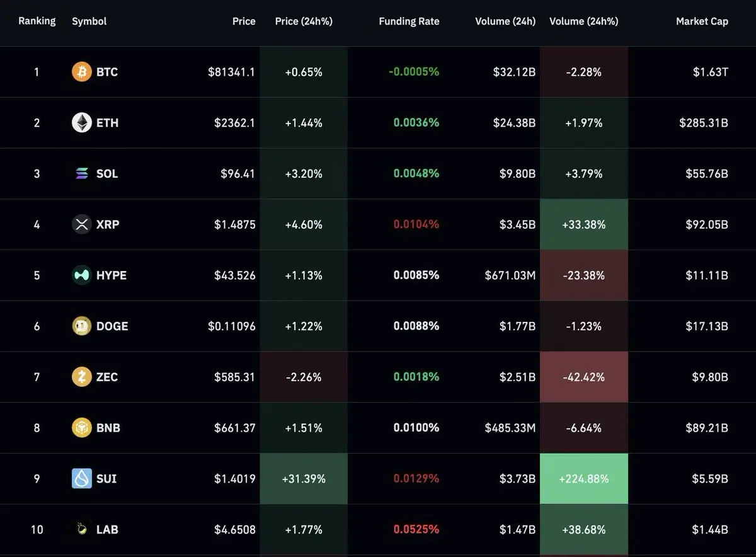This screenshot has height=557, width=756.
Task: Click HYPE volume change -23.38% cell
Action: point(584,275)
